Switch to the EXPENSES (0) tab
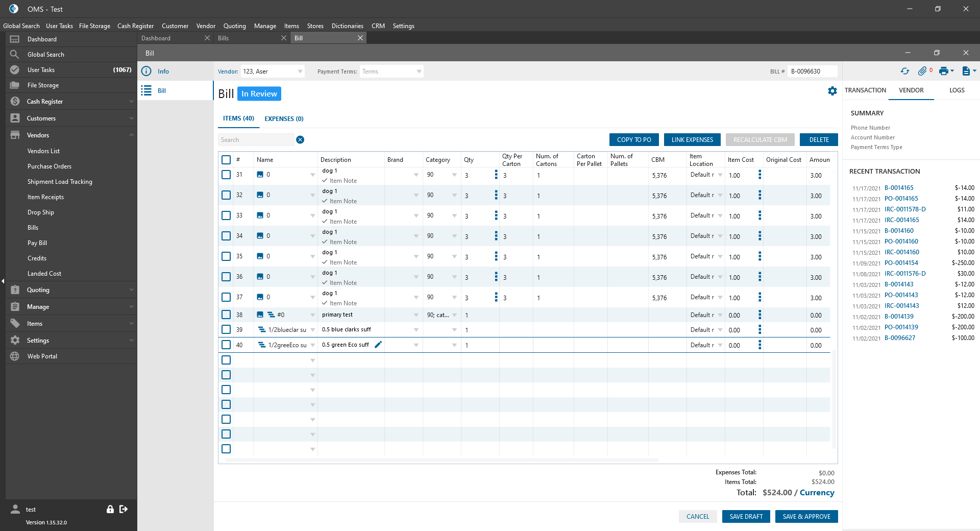 (x=284, y=119)
